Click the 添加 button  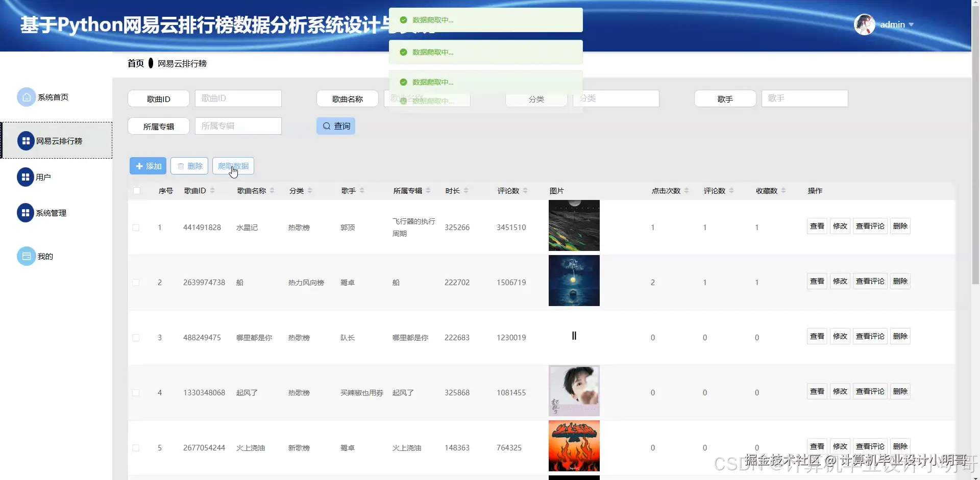click(148, 166)
